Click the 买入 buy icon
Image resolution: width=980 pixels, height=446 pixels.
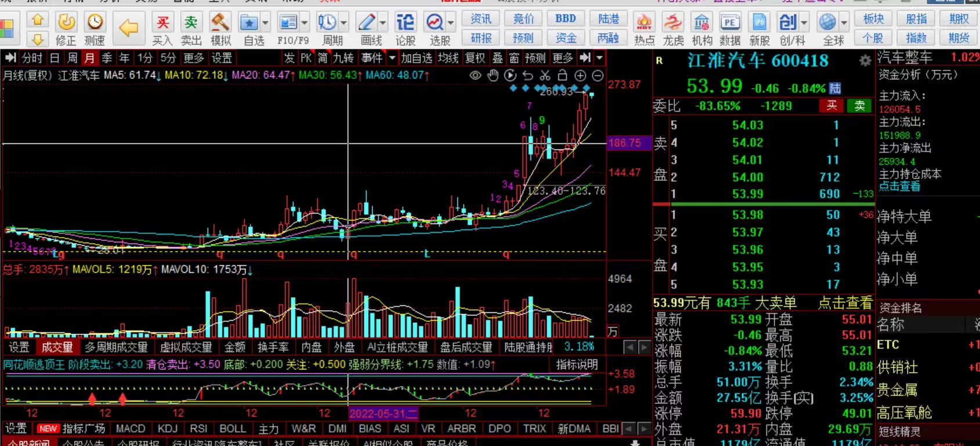pos(162,23)
